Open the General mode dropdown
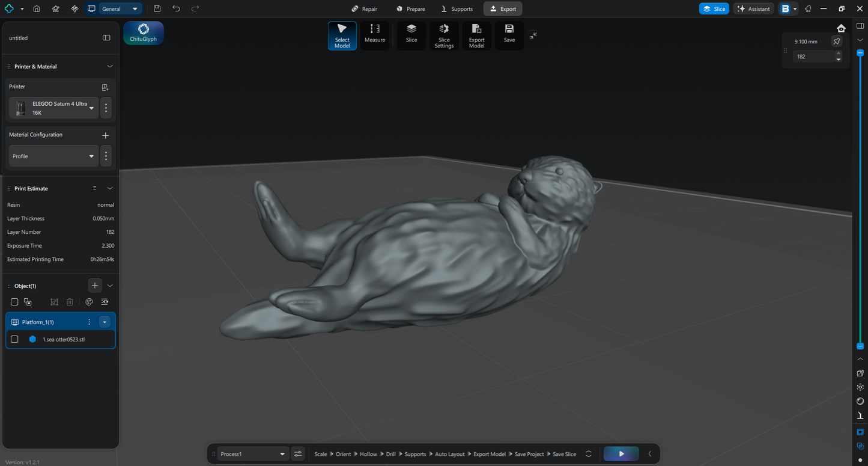The width and height of the screenshot is (868, 466). [x=120, y=9]
